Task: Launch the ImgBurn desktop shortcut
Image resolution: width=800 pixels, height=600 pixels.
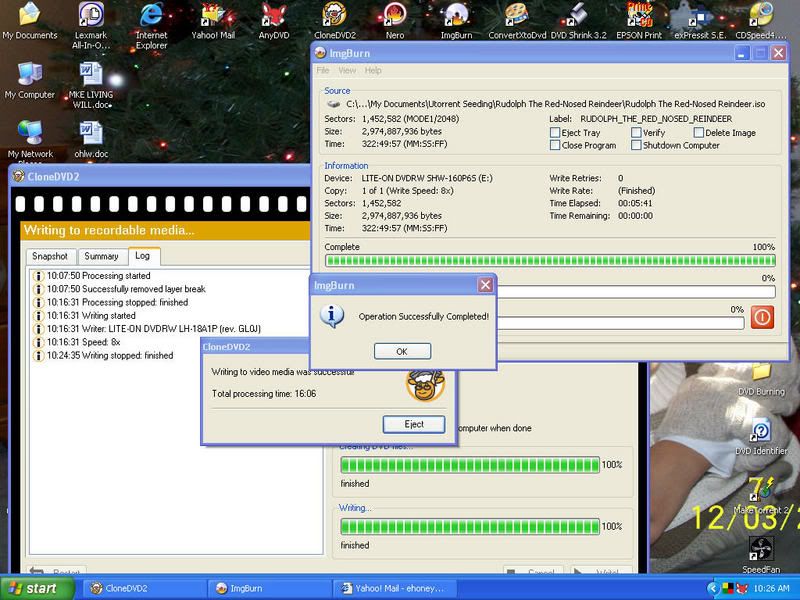Action: click(456, 20)
